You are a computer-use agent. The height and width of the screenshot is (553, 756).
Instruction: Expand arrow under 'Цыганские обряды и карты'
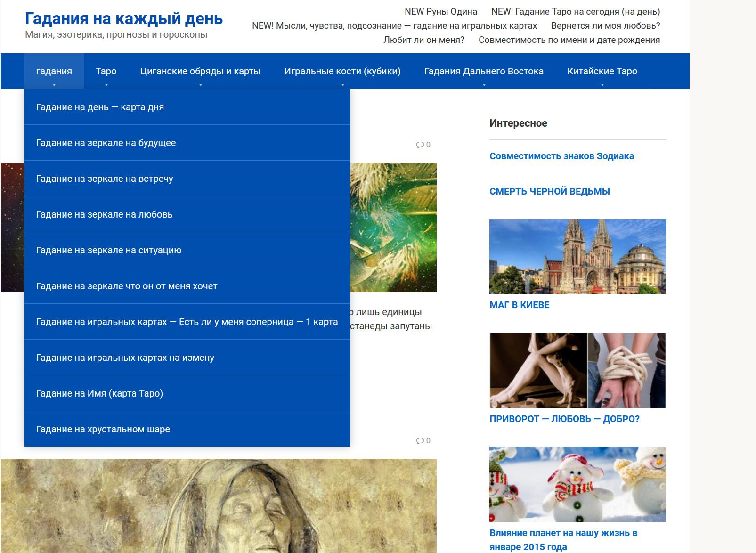point(201,85)
